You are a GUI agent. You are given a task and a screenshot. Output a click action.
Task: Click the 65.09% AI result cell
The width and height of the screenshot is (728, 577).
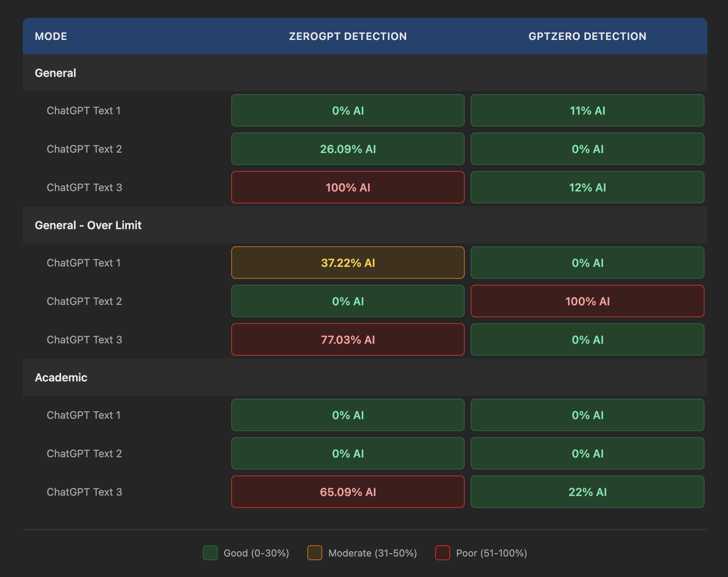pos(348,492)
